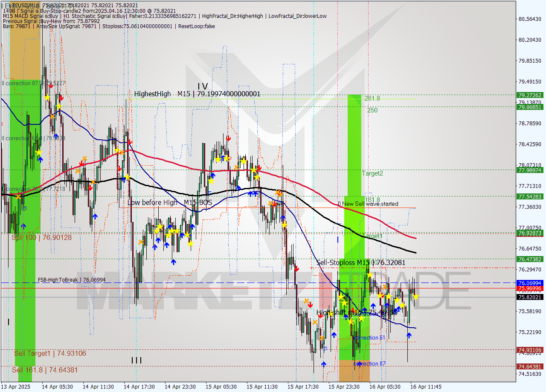Select the red 75.96996 current price tag
Screen dimensions: 546x392
coord(530,289)
